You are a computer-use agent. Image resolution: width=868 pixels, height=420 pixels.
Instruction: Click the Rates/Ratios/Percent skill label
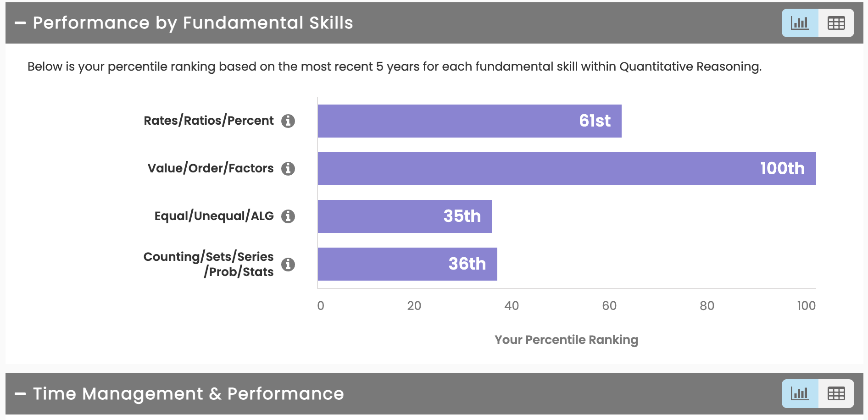[208, 121]
